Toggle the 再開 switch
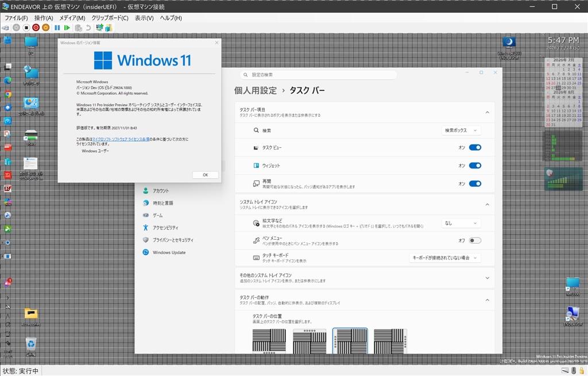Screen dimensions: 588x376 point(475,183)
